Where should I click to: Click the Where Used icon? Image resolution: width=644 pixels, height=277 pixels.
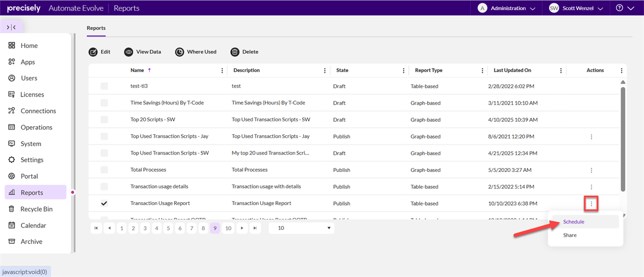point(180,52)
